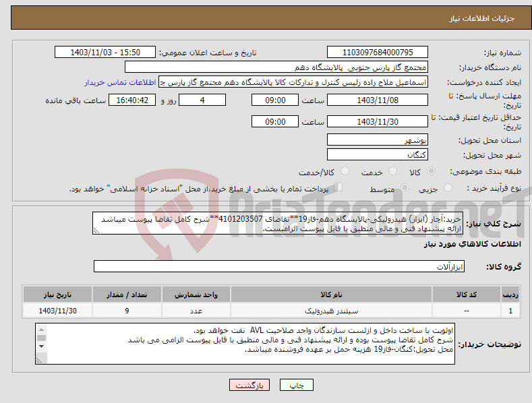
Task: Select the کالا/خدمت radio button
Action: pos(345,171)
